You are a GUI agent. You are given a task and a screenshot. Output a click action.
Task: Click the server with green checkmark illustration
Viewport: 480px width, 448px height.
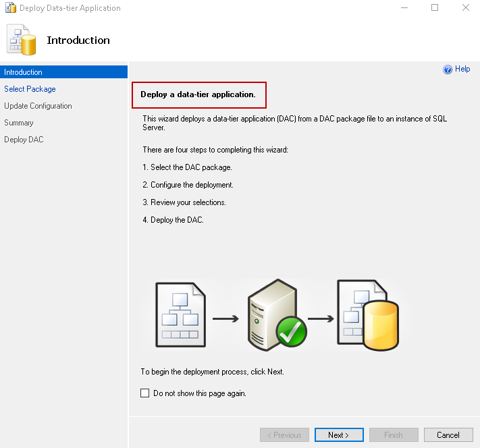point(276,315)
